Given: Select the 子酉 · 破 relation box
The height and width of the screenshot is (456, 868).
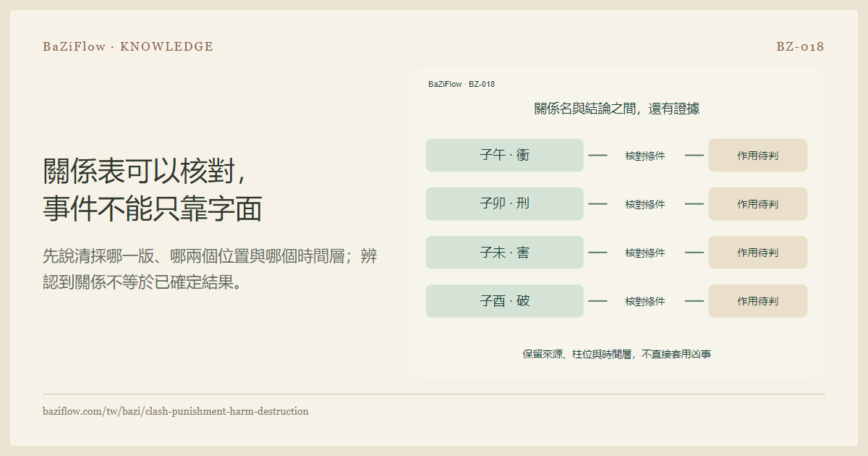Looking at the screenshot, I should [505, 300].
